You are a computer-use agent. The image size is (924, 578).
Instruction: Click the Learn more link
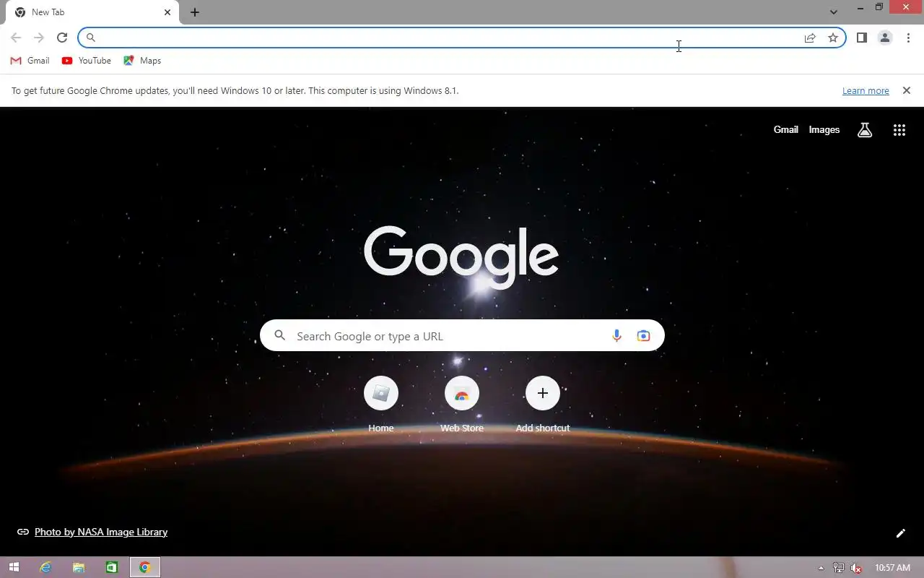point(866,91)
